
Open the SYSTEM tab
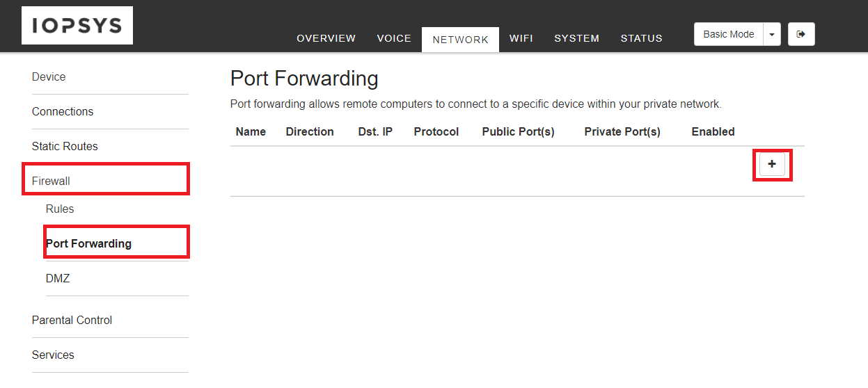point(576,39)
